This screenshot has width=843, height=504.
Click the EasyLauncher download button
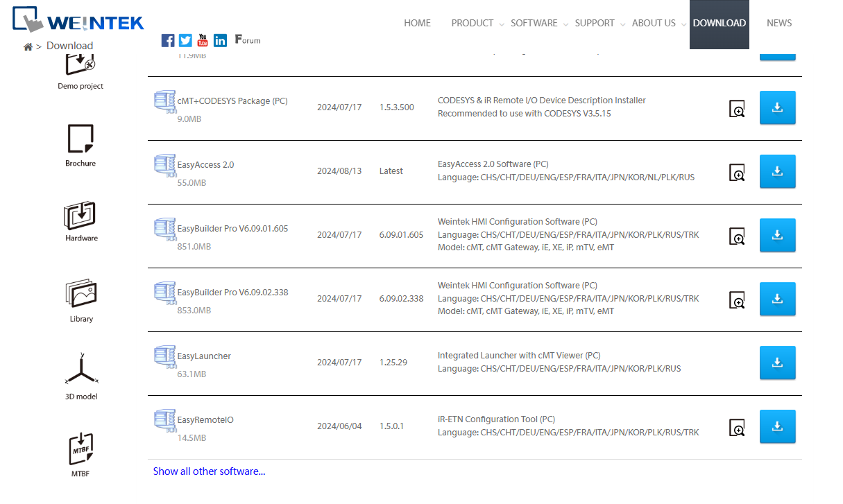click(x=777, y=363)
